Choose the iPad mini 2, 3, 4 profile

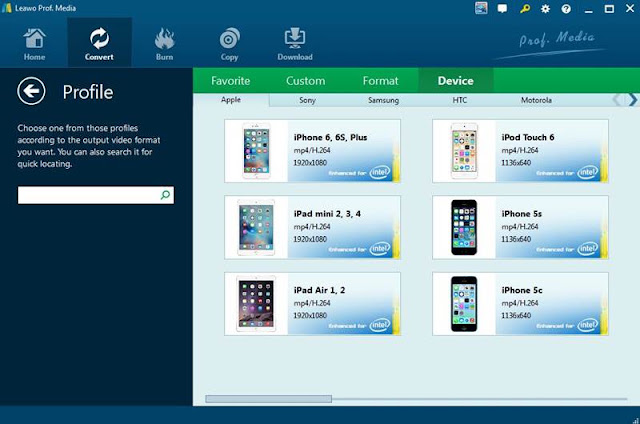pos(312,227)
